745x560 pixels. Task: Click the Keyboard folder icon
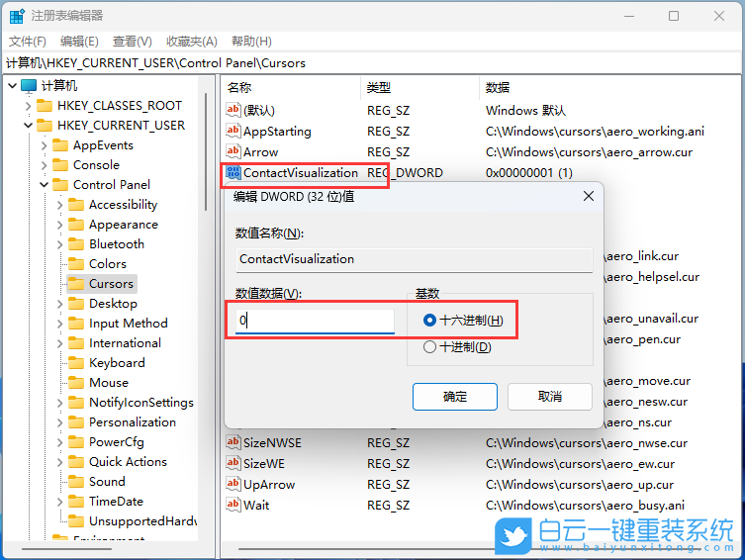click(76, 363)
